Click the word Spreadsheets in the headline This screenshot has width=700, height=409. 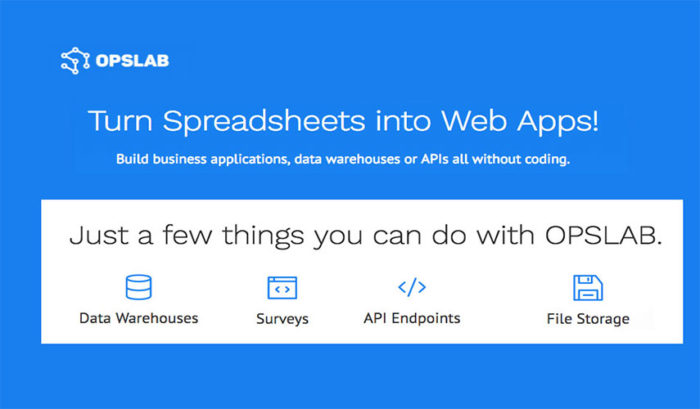pyautogui.click(x=264, y=121)
